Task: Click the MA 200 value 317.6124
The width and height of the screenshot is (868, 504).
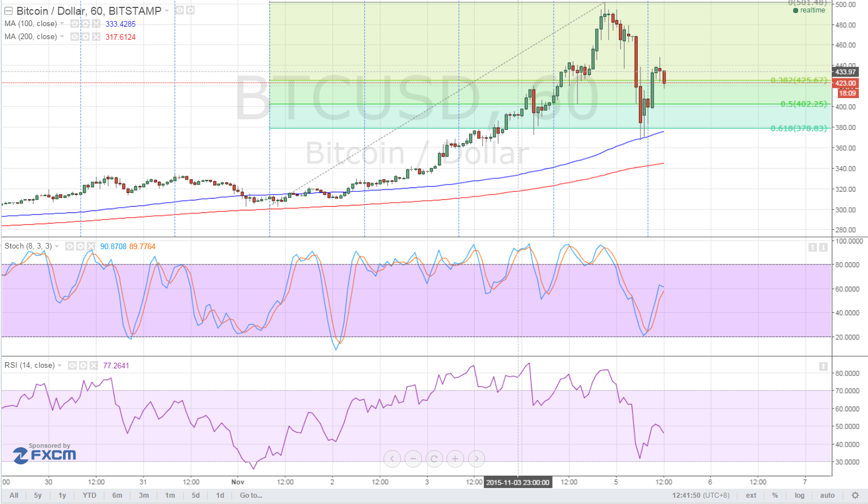Action: pos(120,37)
